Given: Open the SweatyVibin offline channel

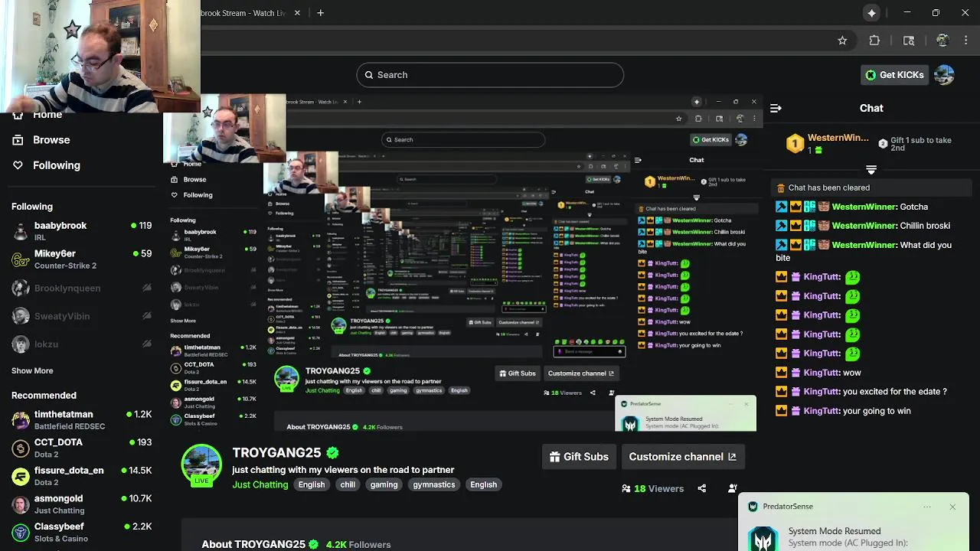Looking at the screenshot, I should point(81,316).
